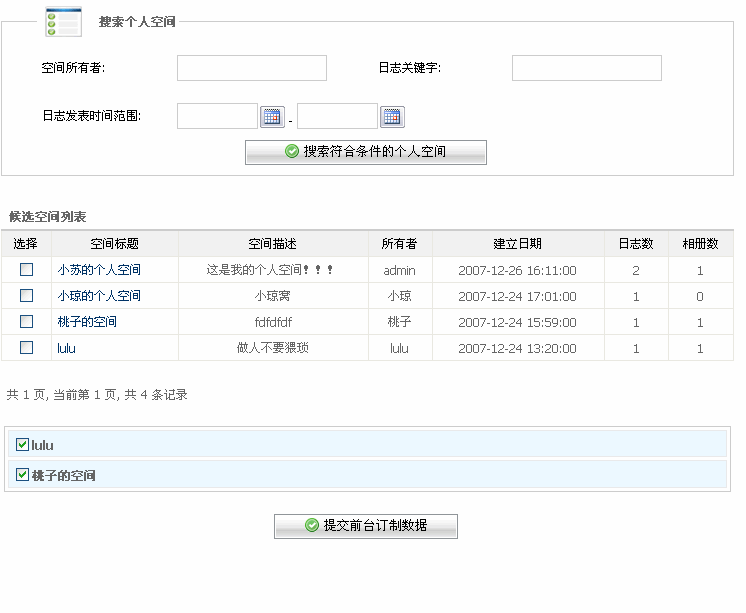This screenshot has width=746, height=613.
Task: Tick the checkbox in the 桃子的空间 table row
Action: [27, 322]
